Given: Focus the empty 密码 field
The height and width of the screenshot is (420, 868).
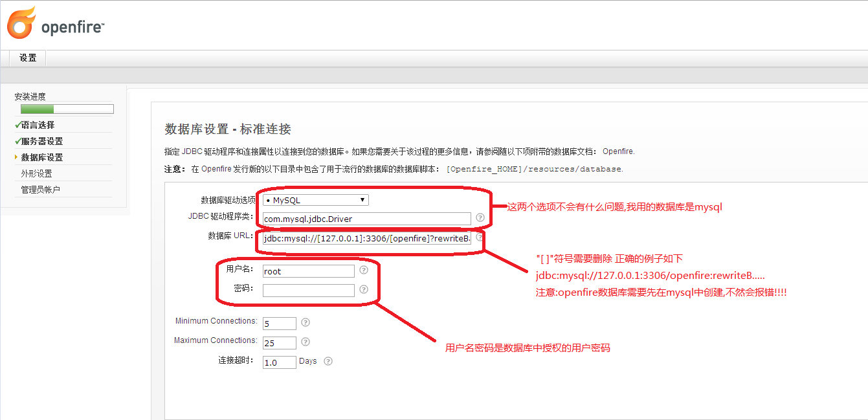Looking at the screenshot, I should coord(309,291).
